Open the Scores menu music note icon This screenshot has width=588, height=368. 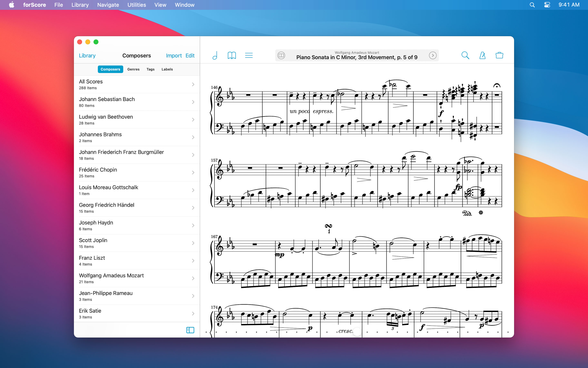(x=215, y=55)
